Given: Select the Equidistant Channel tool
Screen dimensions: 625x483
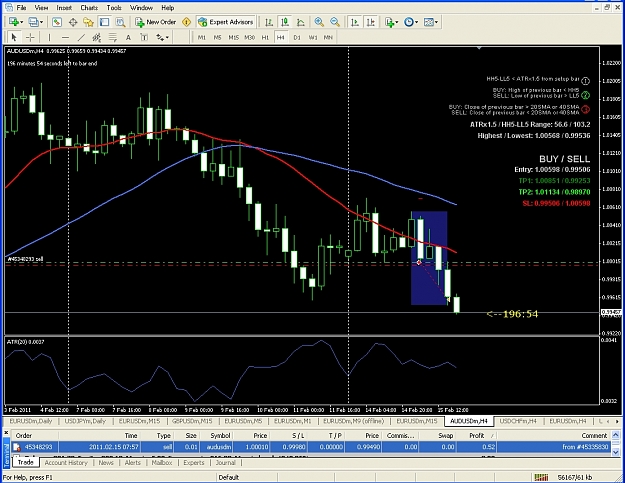Looking at the screenshot, I should pyautogui.click(x=96, y=37).
